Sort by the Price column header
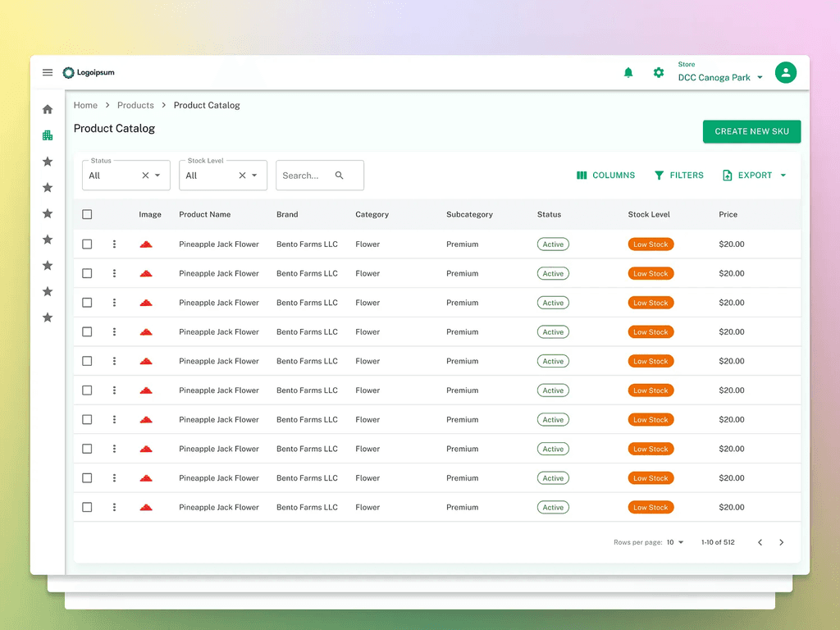This screenshot has height=630, width=840. point(728,214)
